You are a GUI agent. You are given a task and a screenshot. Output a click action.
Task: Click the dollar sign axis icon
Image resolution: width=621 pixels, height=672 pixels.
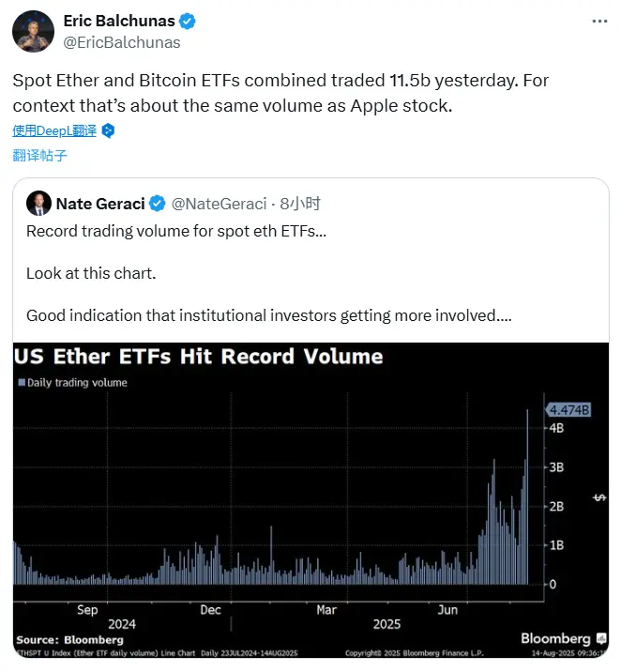[599, 497]
